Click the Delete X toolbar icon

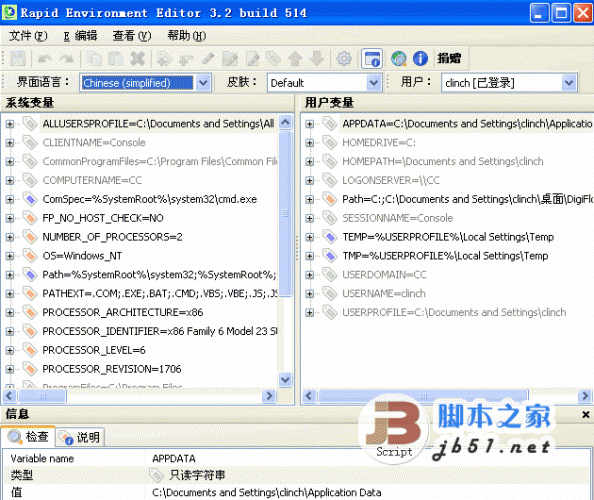tap(138, 59)
